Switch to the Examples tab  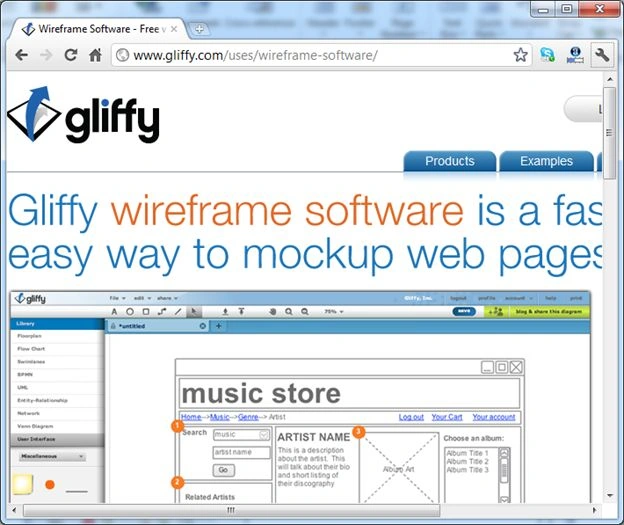click(546, 161)
